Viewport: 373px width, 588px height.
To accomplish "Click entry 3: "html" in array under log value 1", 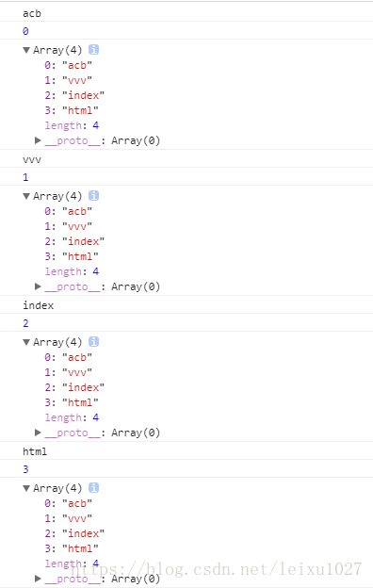I will point(72,256).
